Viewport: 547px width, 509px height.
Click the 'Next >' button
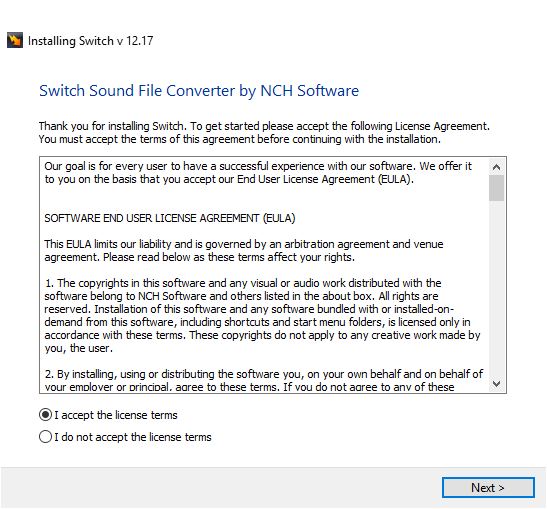(488, 487)
